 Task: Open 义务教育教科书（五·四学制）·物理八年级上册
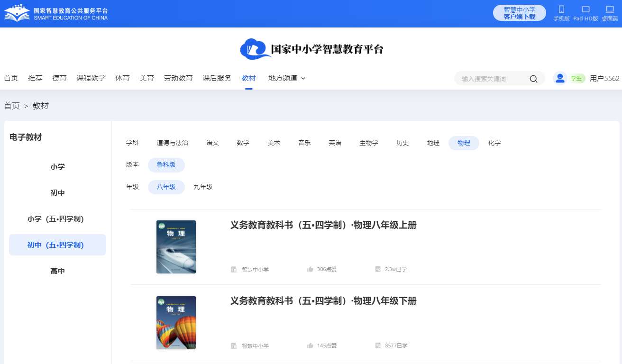(322, 225)
